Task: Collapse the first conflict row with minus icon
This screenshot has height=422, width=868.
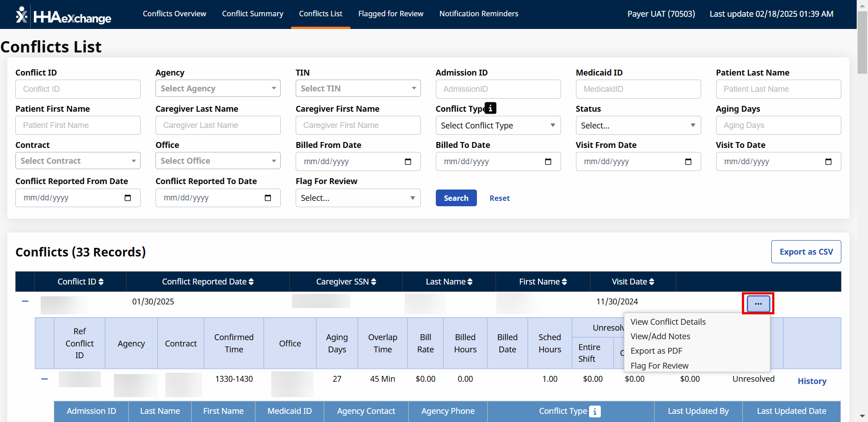Action: coord(25,301)
